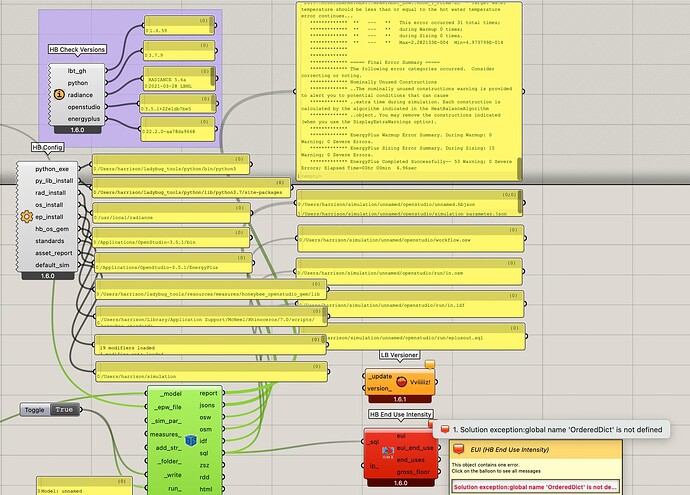Click the 1.6.1 version bar on LB Versioner
This screenshot has height=495, width=690.
tap(400, 399)
